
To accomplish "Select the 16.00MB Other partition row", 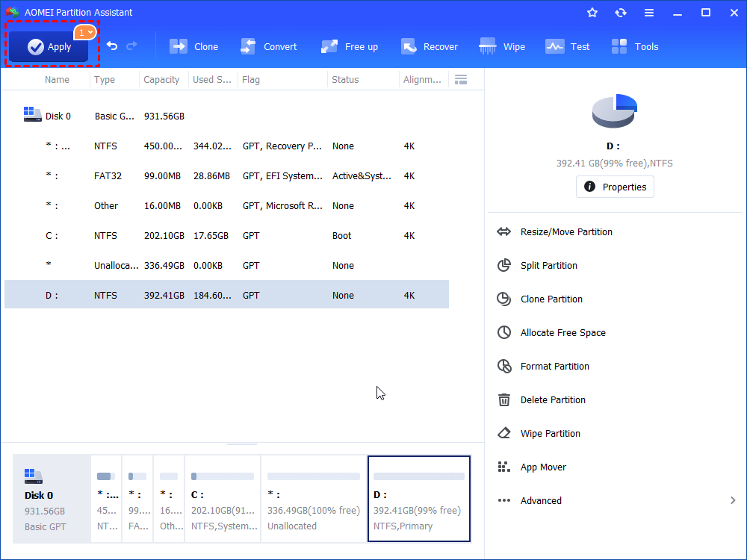I will pyautogui.click(x=227, y=206).
